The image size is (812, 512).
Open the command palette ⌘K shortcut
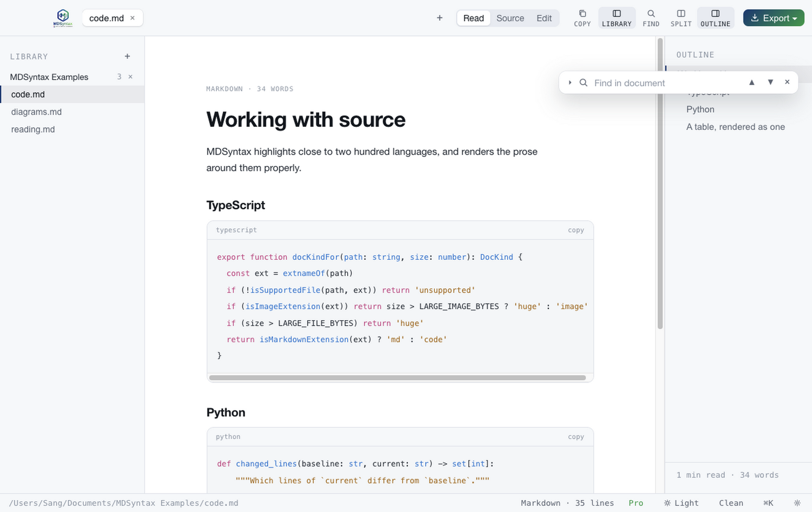point(768,503)
